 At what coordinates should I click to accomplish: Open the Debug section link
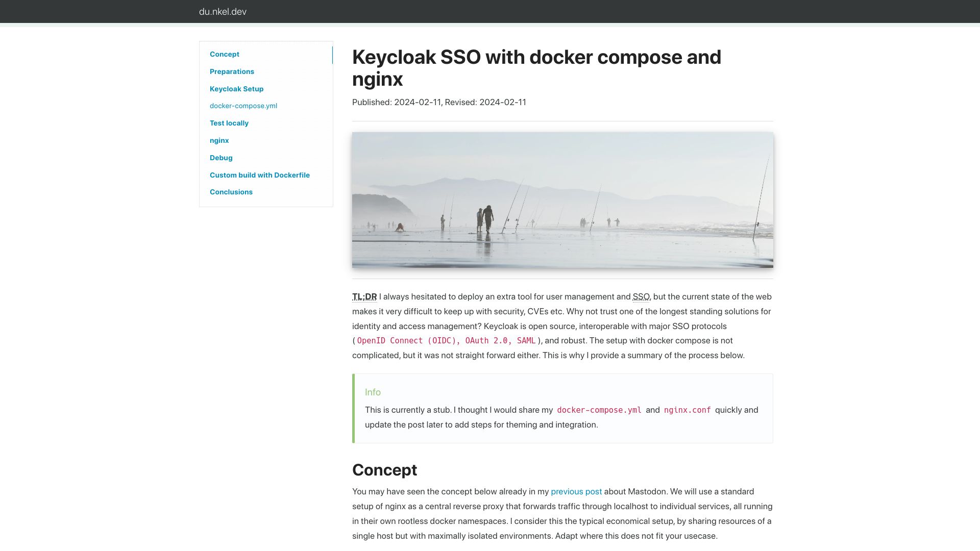coord(221,158)
